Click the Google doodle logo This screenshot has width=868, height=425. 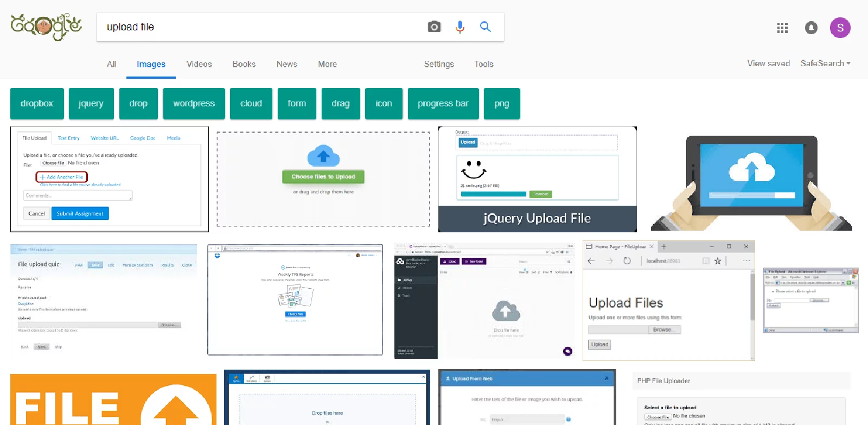coord(46,27)
